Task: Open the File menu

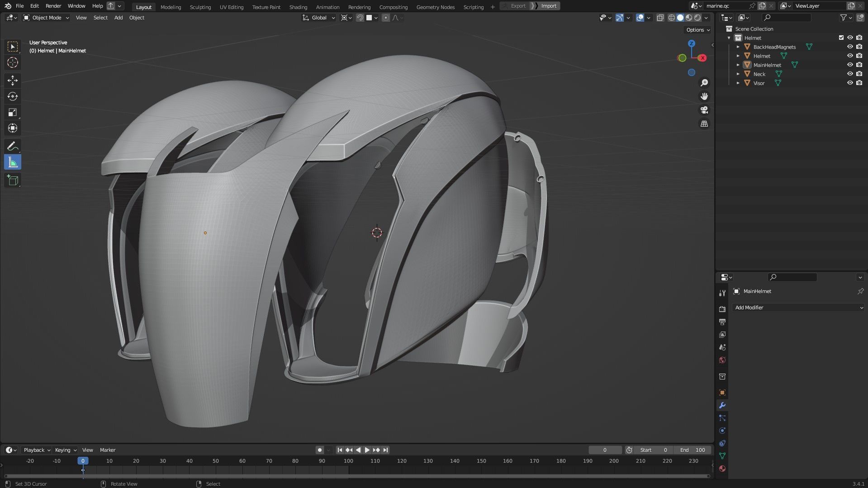Action: click(19, 6)
